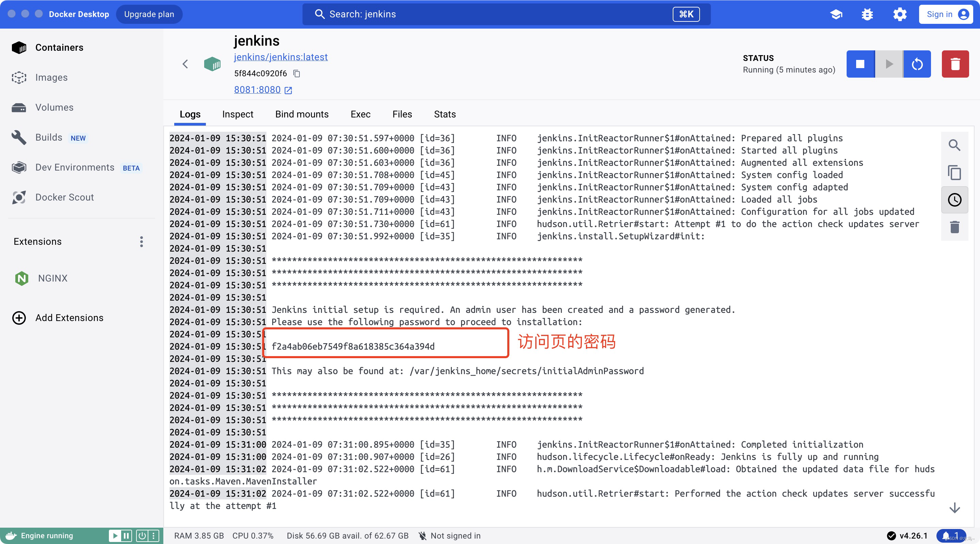The height and width of the screenshot is (544, 980).
Task: Click the Upgrade plan button
Action: click(x=149, y=14)
